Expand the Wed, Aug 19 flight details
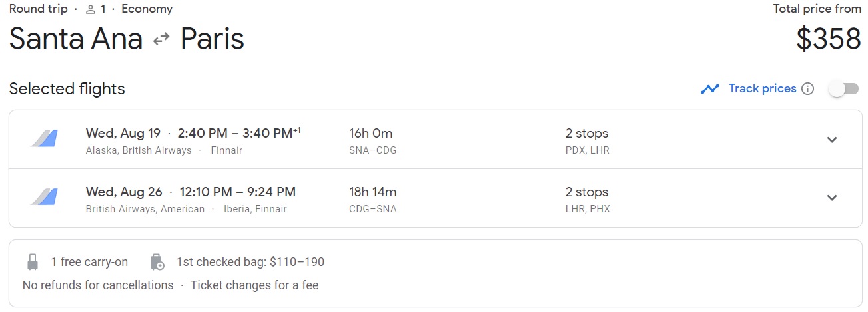The image size is (868, 312). [x=831, y=140]
